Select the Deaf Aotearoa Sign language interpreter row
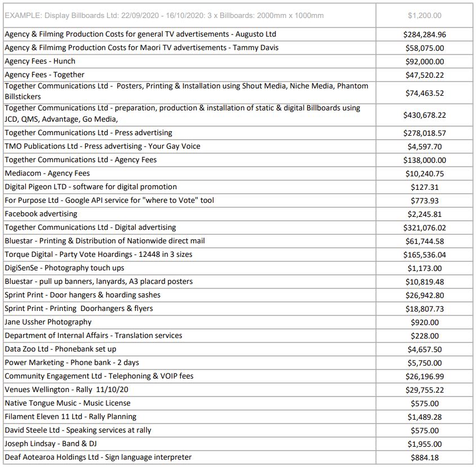The height and width of the screenshot is (467, 476). [98, 457]
